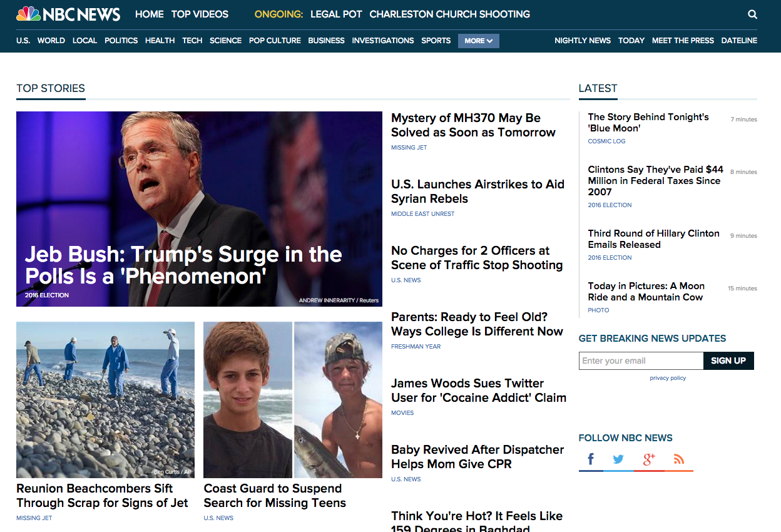Open the Reunion beachcombers photo thumbnail
Screen dimensions: 781x532
[x=105, y=400]
